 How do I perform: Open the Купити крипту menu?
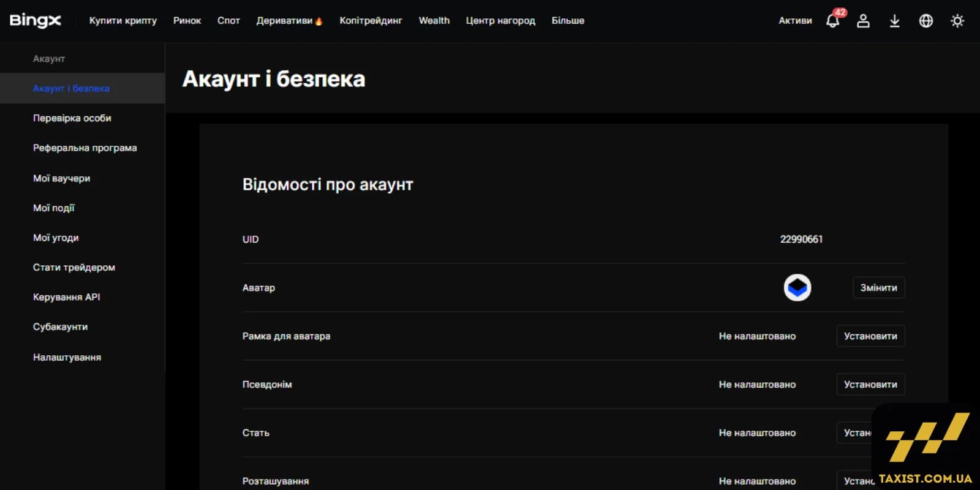pyautogui.click(x=123, y=20)
